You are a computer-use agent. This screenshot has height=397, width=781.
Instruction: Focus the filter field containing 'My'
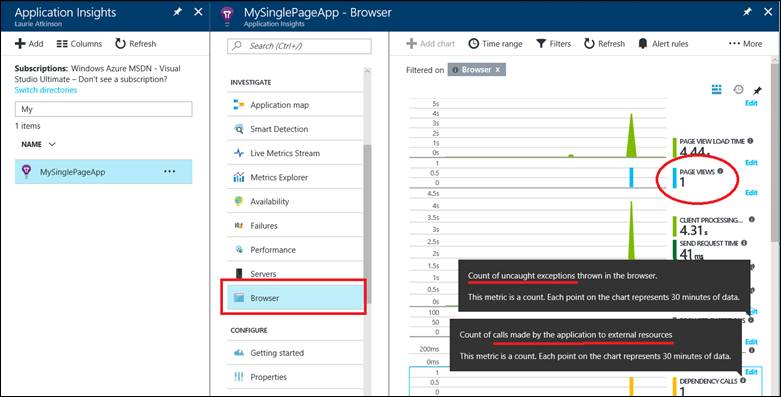[104, 109]
